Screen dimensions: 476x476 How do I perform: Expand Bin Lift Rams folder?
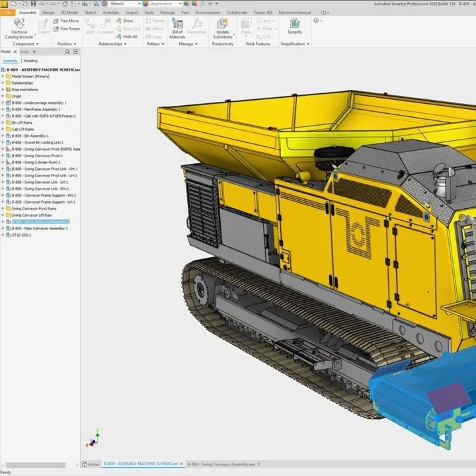tap(3, 123)
